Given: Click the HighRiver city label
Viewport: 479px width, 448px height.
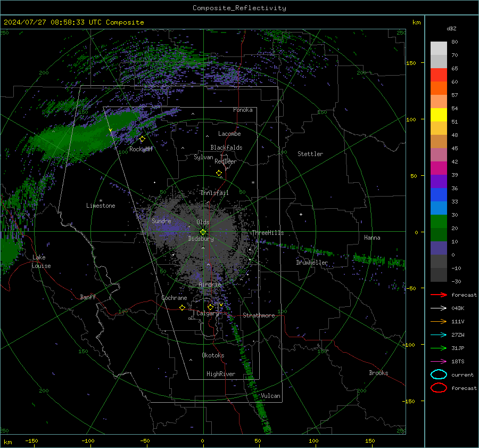Looking at the screenshot, I should (221, 374).
